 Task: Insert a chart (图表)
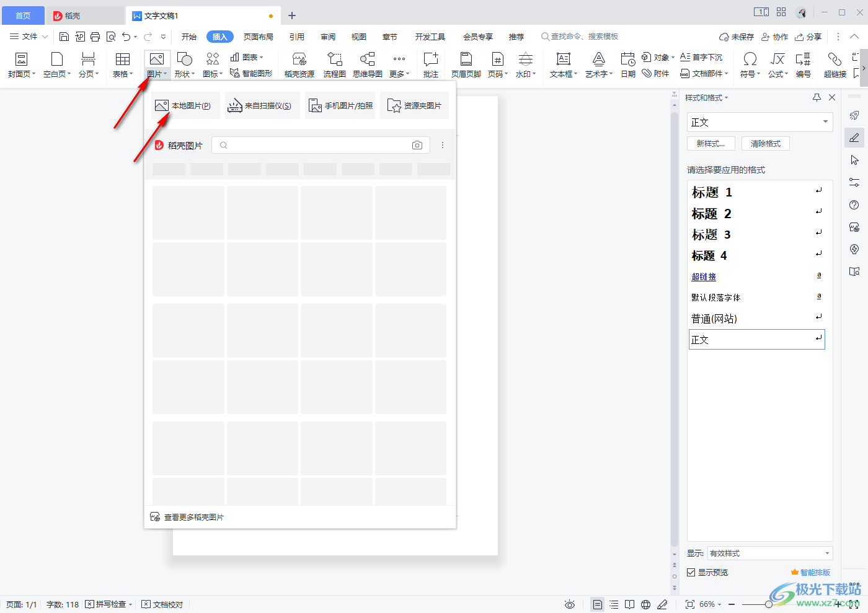point(247,57)
